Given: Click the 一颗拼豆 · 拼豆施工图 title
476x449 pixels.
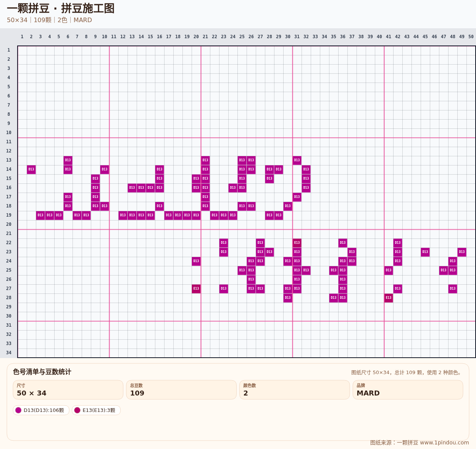Looking at the screenshot, I should [61, 8].
